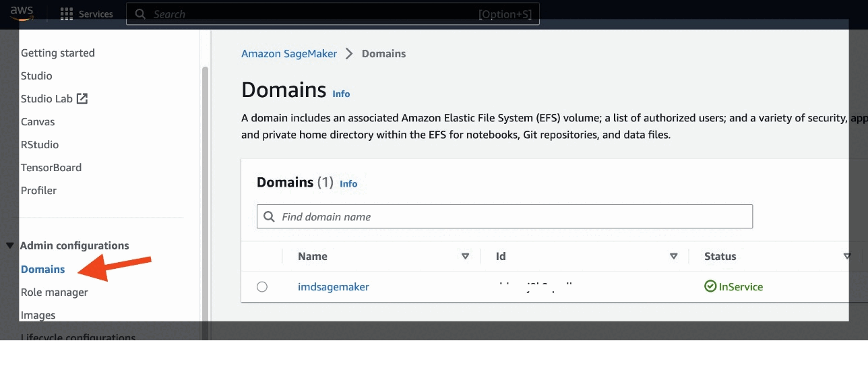Open RStudio in the sidebar
This screenshot has height=376, width=868.
pyautogui.click(x=40, y=145)
